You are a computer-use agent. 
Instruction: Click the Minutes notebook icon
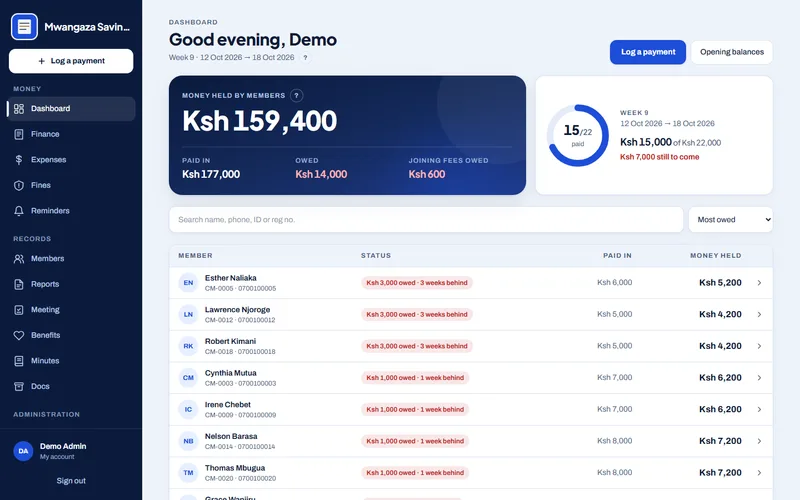[19, 361]
